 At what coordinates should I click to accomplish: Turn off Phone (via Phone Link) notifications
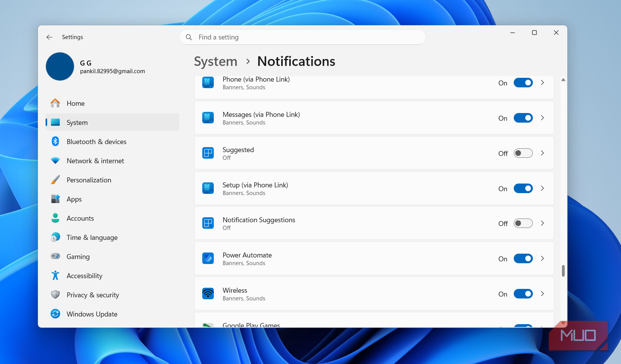click(x=523, y=83)
